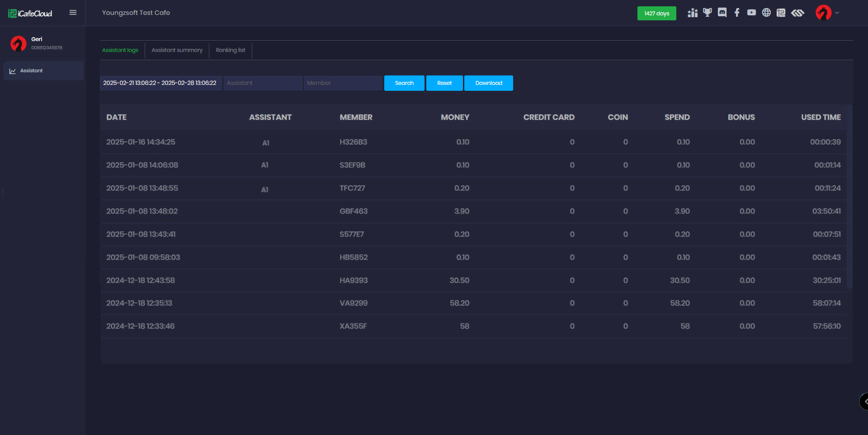Screen dimensions: 868x435
Task: Open the Ranking list tab
Action: [x=230, y=50]
